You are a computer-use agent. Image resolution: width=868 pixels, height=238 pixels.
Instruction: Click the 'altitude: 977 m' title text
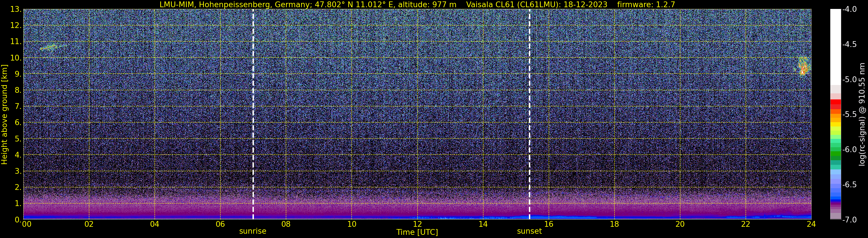point(427,4)
